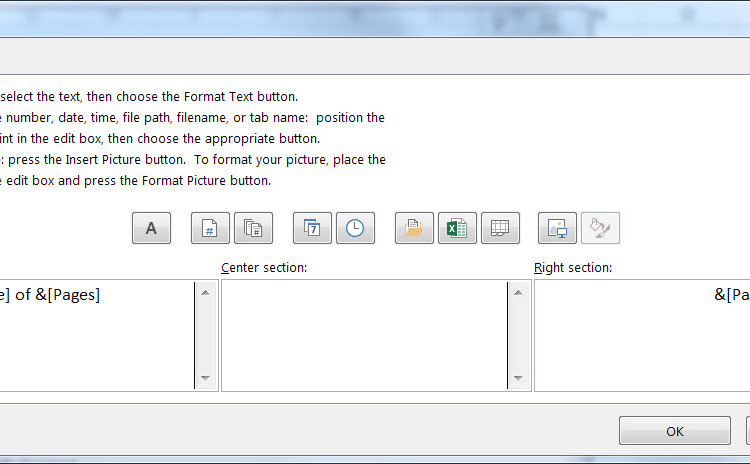Insert Date with calendar icon

click(312, 228)
